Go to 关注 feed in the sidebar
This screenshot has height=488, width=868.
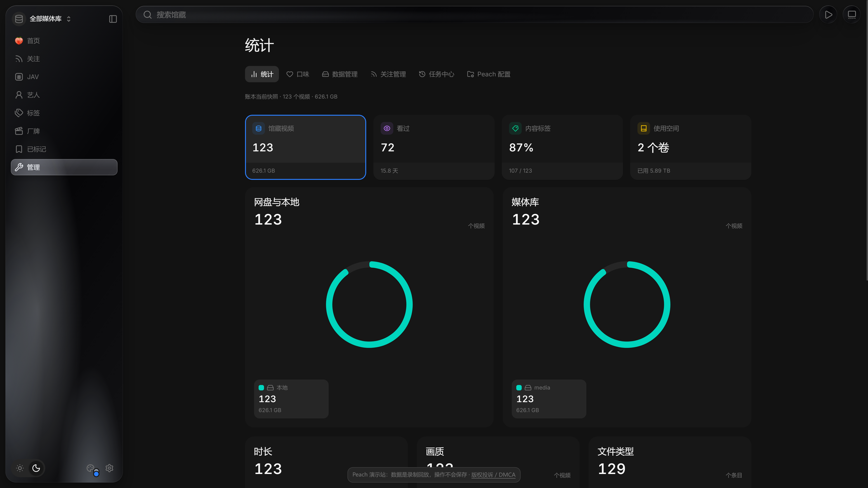coord(64,59)
